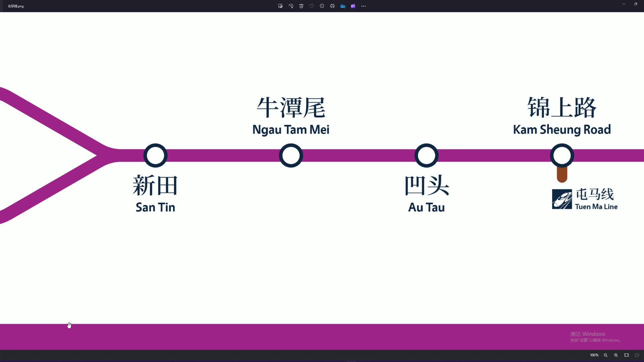Viewport: 644px width, 362px height.
Task: Zoom in using the plus magnifier
Action: pos(616,355)
